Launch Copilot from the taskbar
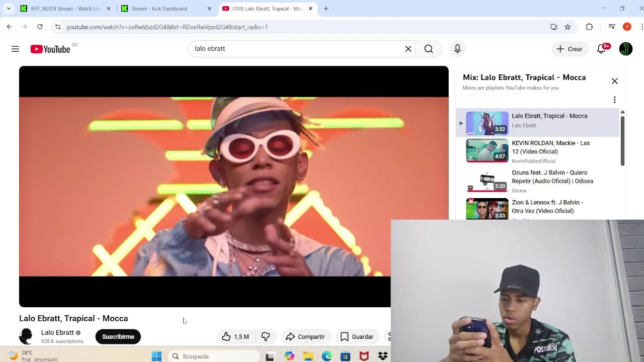Image resolution: width=644 pixels, height=362 pixels. point(289,356)
